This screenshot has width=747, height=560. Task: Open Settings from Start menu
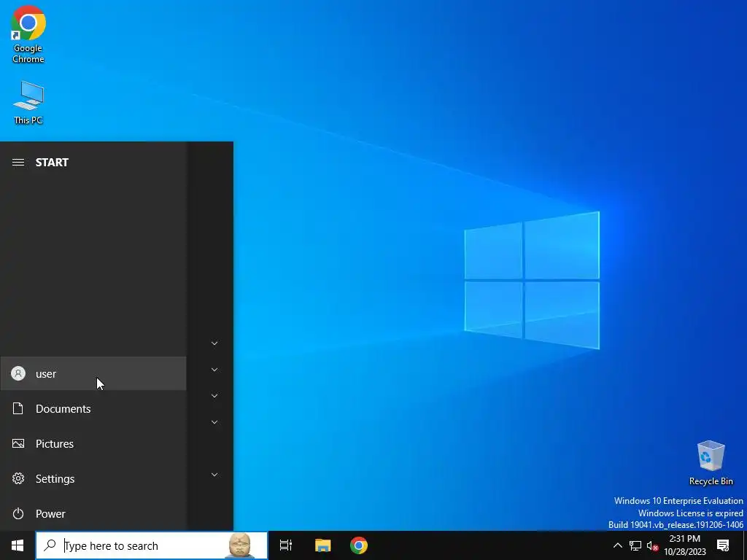pos(93,478)
